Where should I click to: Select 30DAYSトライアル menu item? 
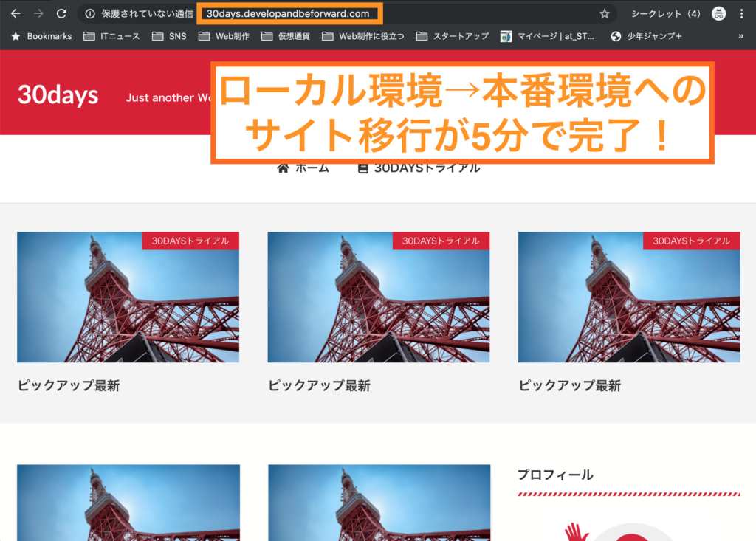(419, 168)
